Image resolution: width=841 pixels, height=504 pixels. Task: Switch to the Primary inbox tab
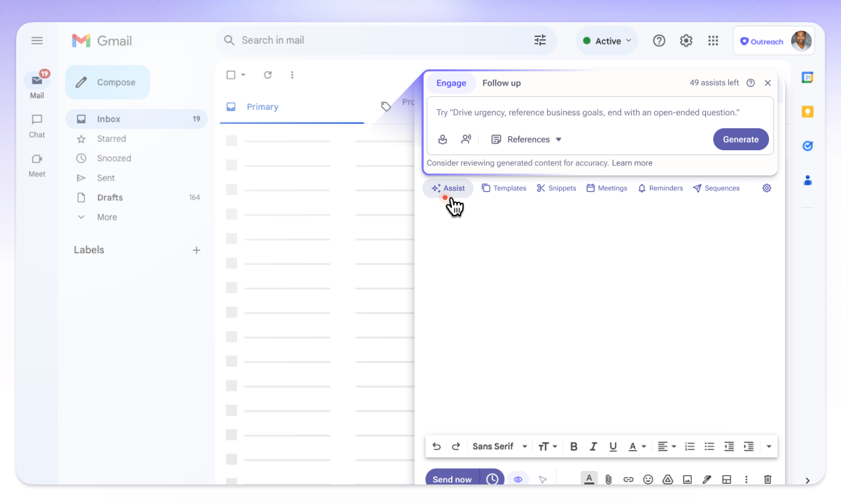(291, 107)
